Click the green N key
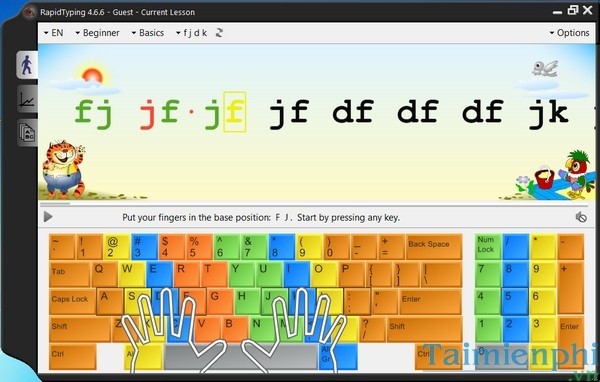Viewport: 600px width, 382px height. 262,329
